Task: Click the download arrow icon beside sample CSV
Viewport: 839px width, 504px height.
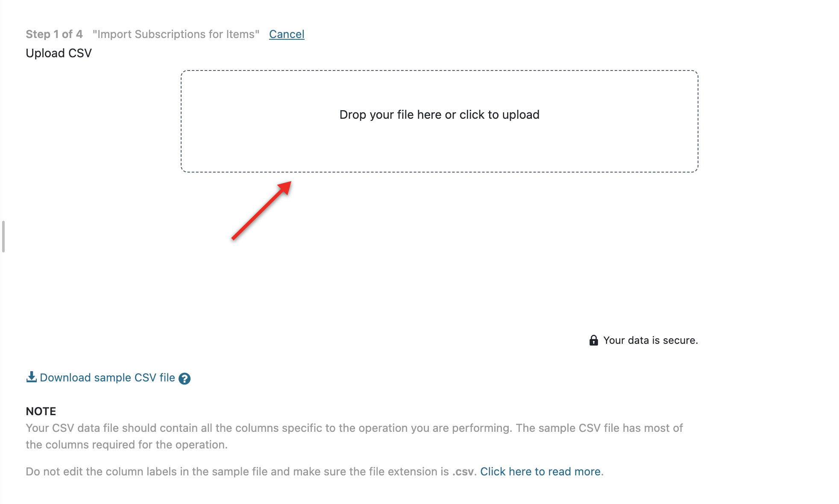Action: click(31, 377)
